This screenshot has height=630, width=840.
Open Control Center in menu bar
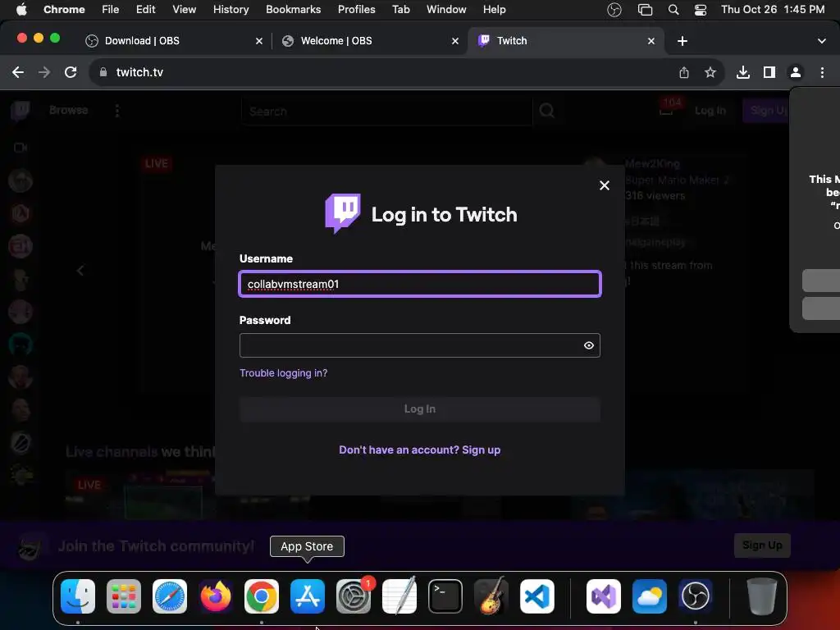click(x=701, y=10)
